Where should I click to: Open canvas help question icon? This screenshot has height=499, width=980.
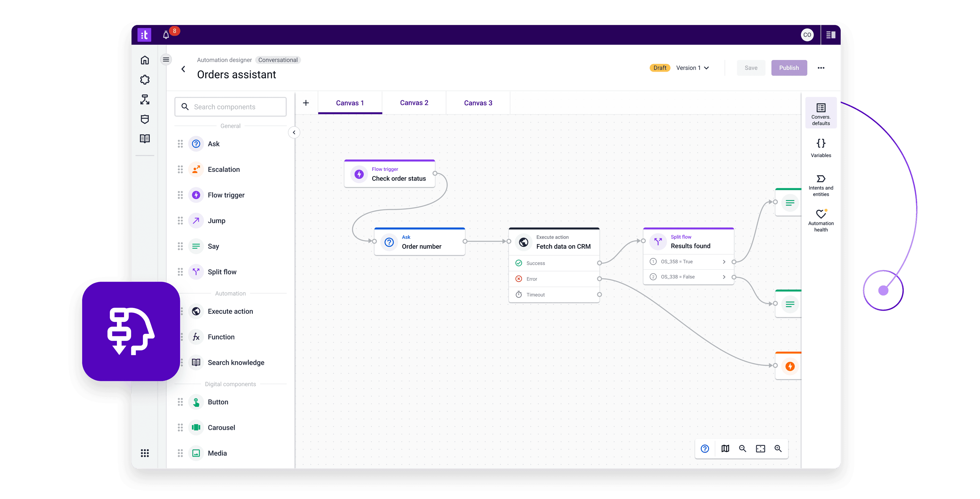pyautogui.click(x=705, y=449)
